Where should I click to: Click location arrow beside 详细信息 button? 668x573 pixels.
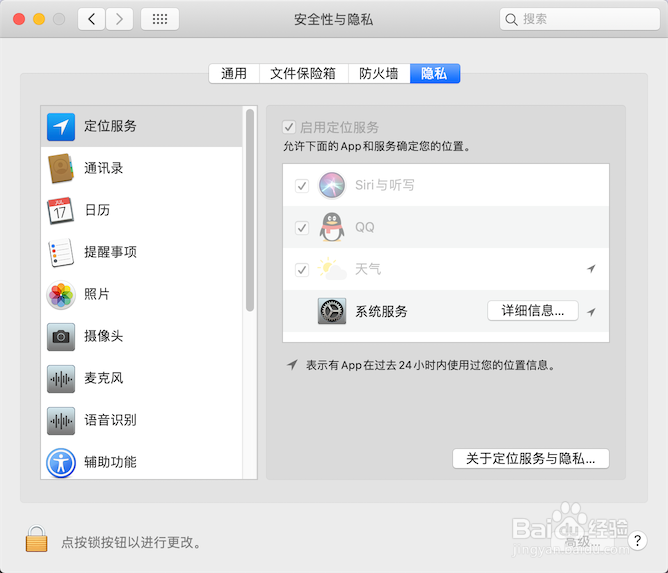[591, 312]
